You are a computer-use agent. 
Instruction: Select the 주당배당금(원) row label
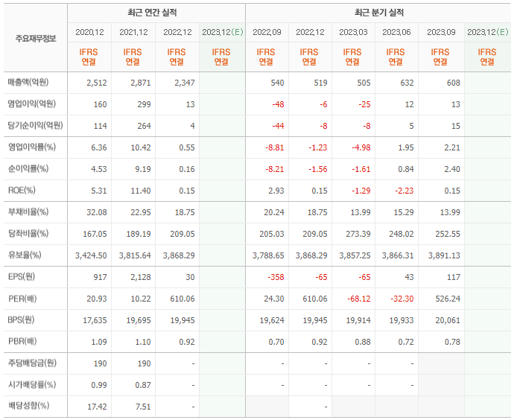32,363
